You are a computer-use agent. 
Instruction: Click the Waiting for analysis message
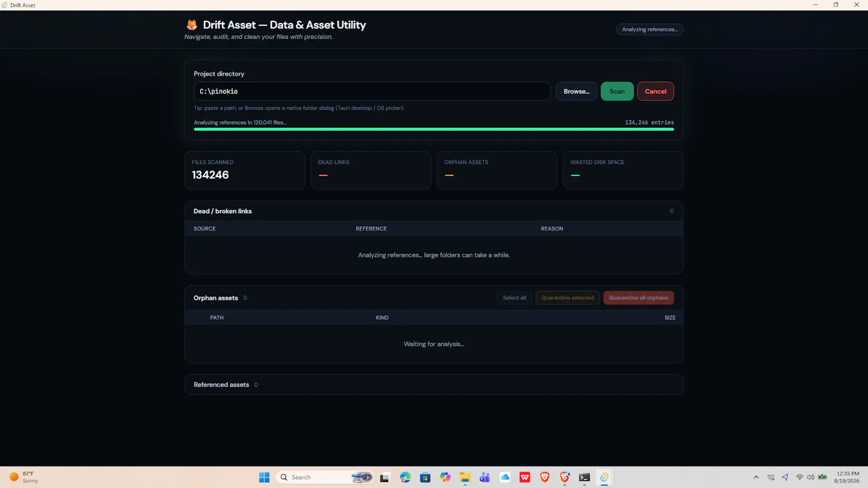click(x=433, y=344)
